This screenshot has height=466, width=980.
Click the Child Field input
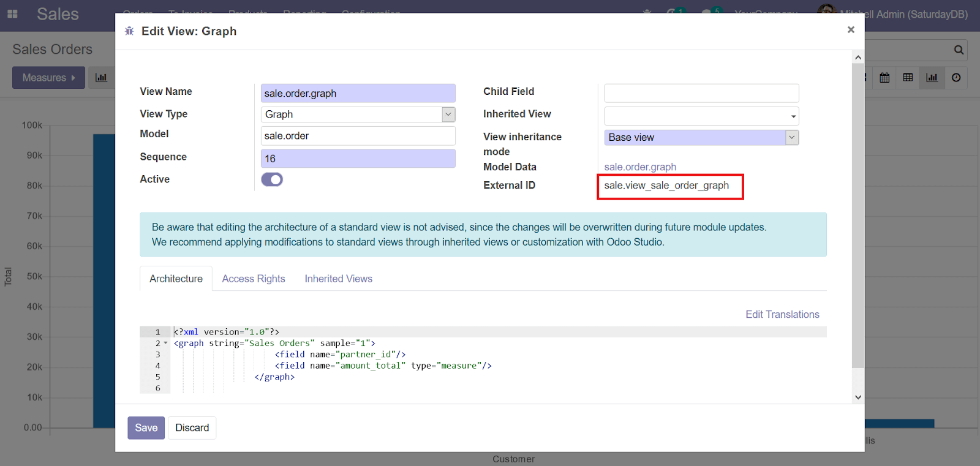click(701, 93)
